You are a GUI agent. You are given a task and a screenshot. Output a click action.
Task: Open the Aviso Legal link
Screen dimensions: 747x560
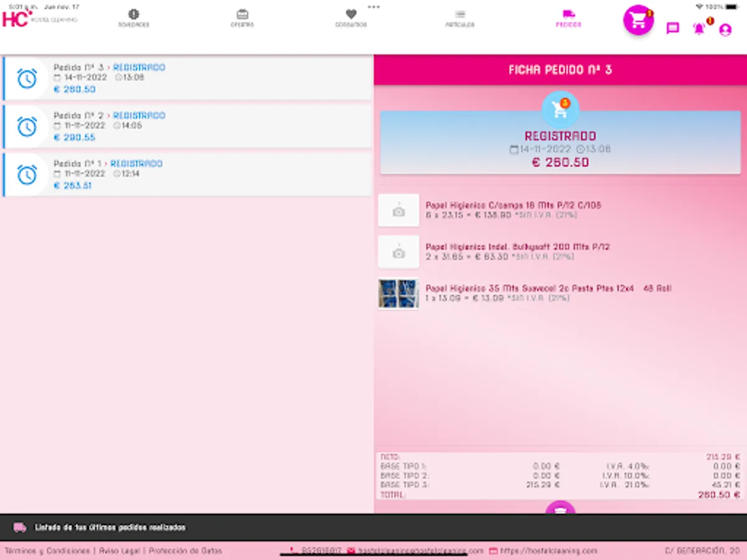[x=120, y=551]
